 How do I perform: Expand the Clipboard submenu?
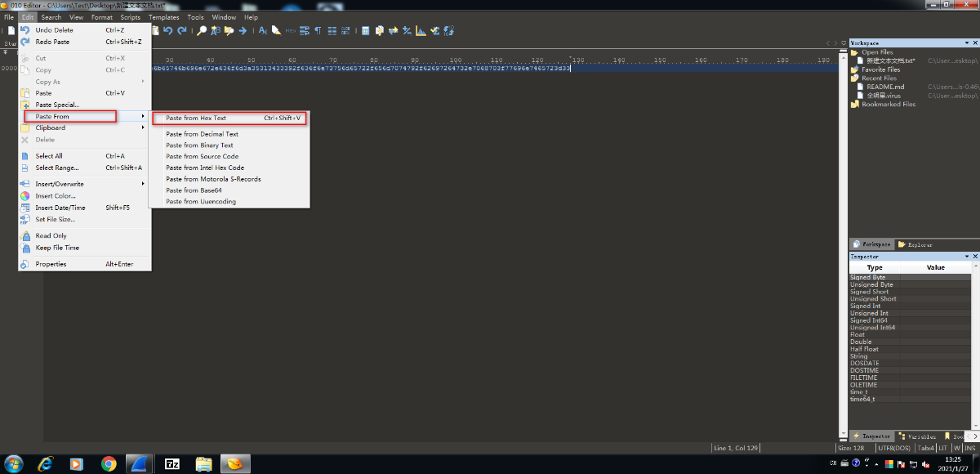point(86,127)
